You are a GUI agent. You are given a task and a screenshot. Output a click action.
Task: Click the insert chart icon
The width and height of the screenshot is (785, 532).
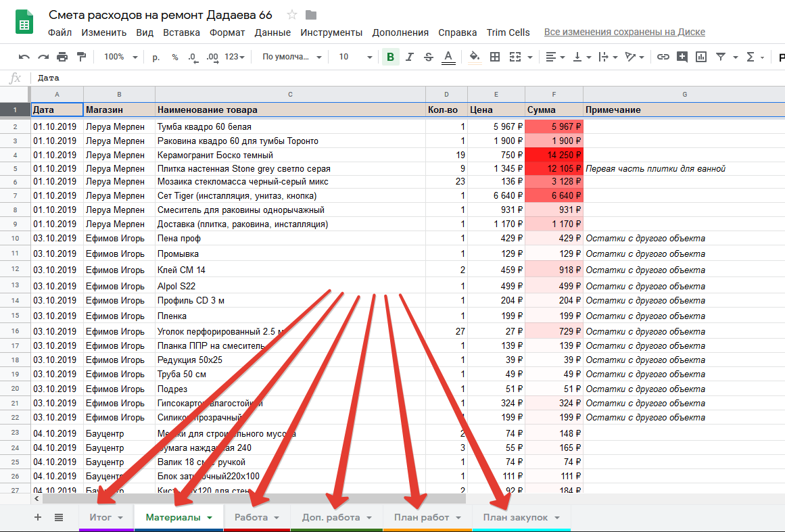click(x=701, y=57)
